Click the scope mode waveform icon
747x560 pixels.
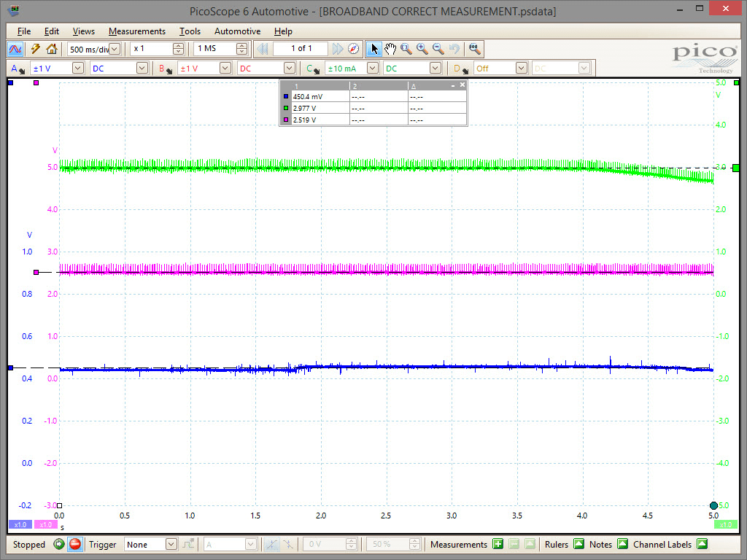(x=15, y=49)
